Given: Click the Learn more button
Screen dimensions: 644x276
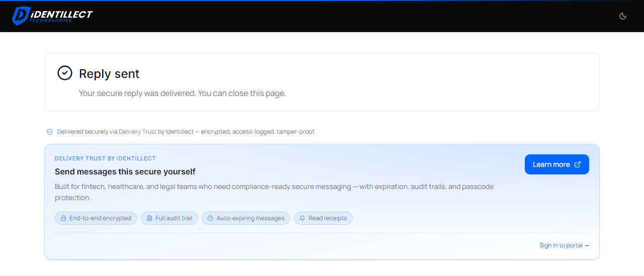Looking at the screenshot, I should (x=556, y=164).
